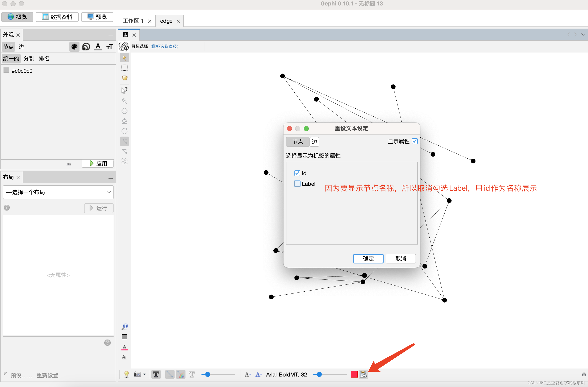588x387 pixels.
Task: Toggle show node labels T button
Action: click(x=156, y=374)
